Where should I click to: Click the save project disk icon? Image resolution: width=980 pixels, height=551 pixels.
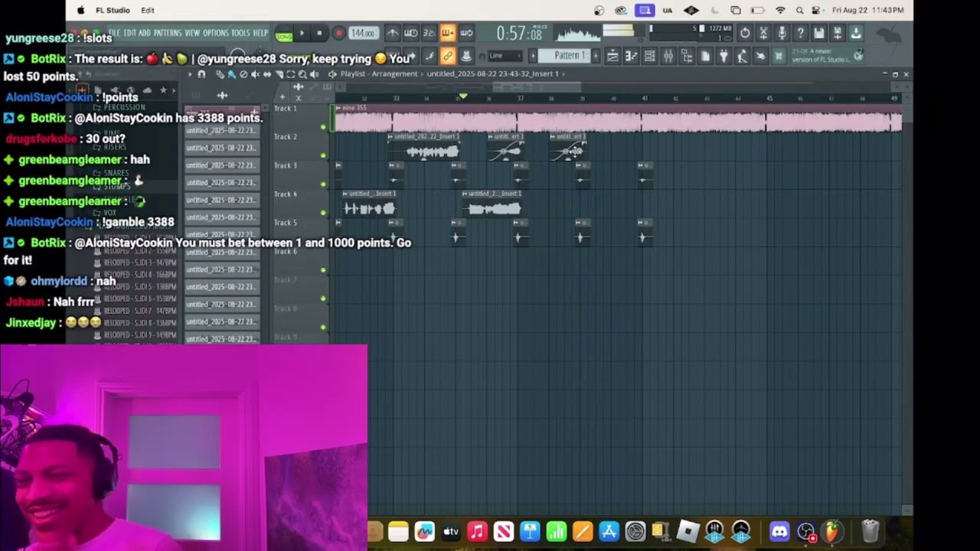(x=818, y=33)
